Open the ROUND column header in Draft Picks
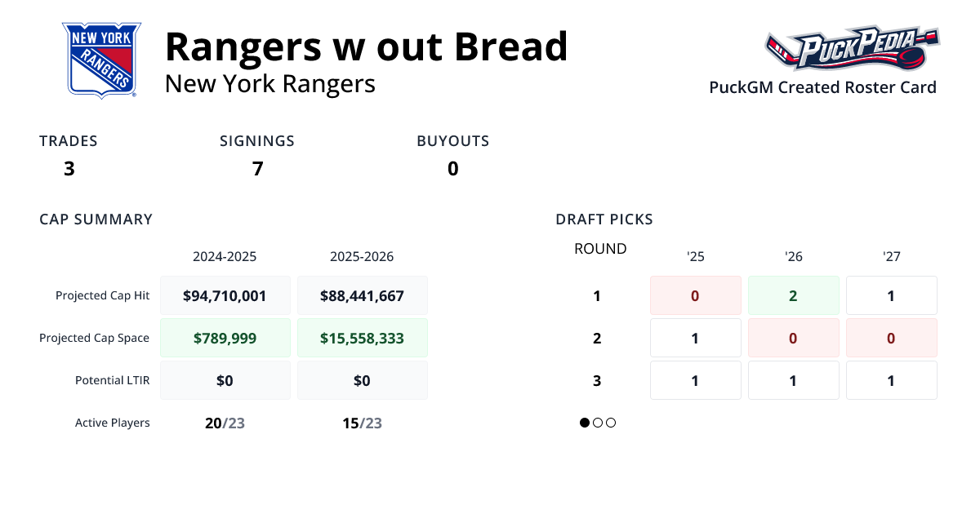 tap(600, 249)
